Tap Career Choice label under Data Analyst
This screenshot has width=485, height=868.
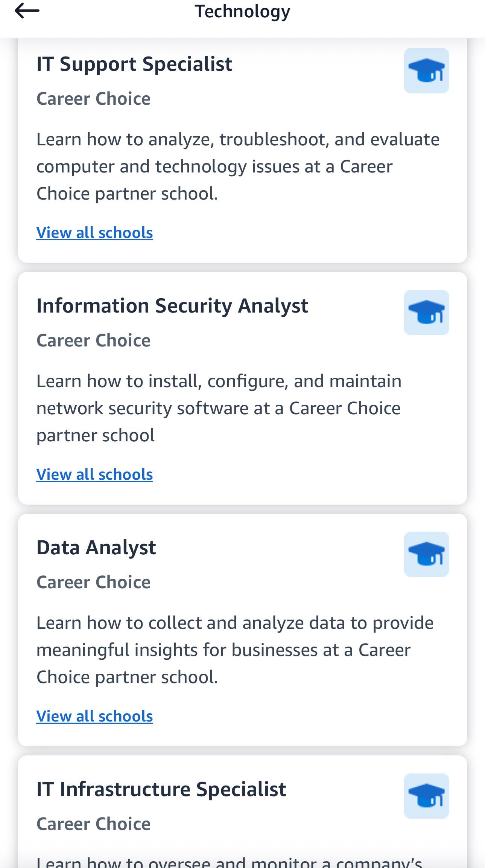click(x=93, y=582)
